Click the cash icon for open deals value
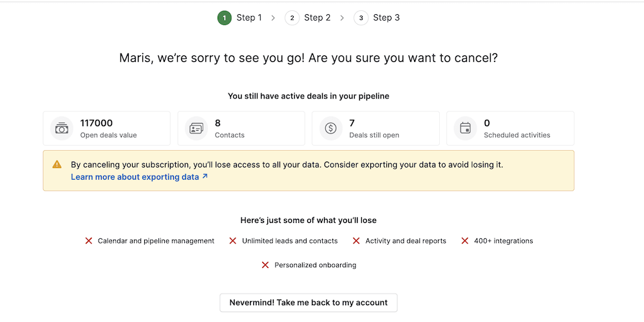This screenshot has width=644, height=322. [x=62, y=129]
